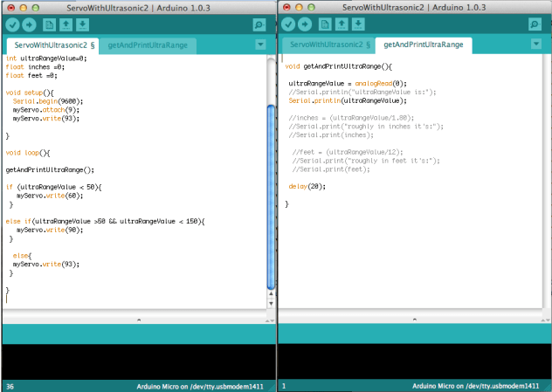This screenshot has width=552, height=392.
Task: Click Open sketch icon in right window
Action: [x=342, y=24]
